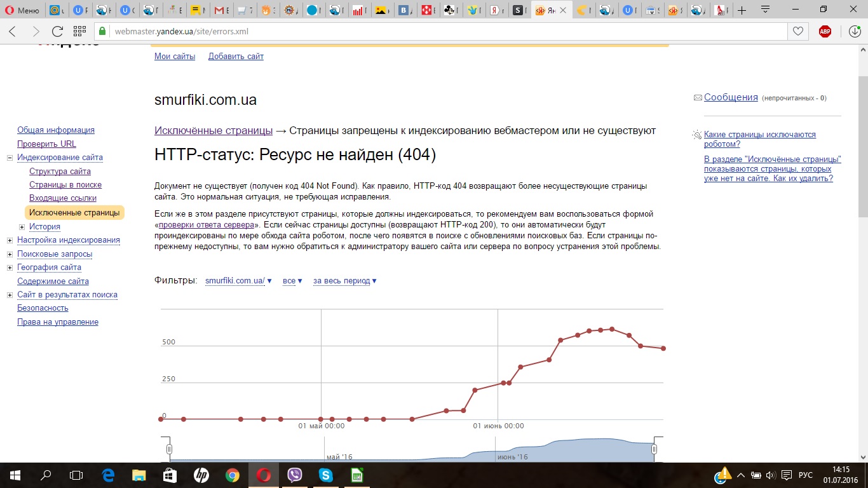This screenshot has height=488, width=868.
Task: Open Безопасность sidebar link
Action: point(43,308)
